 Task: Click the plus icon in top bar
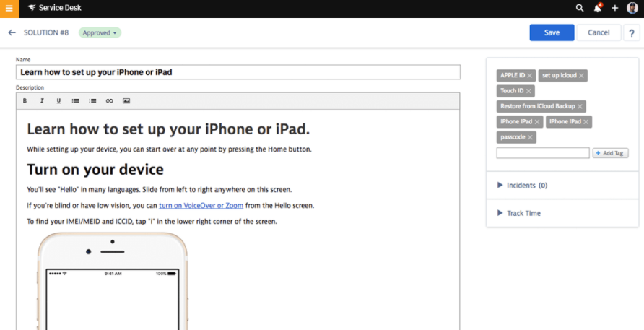coord(615,8)
